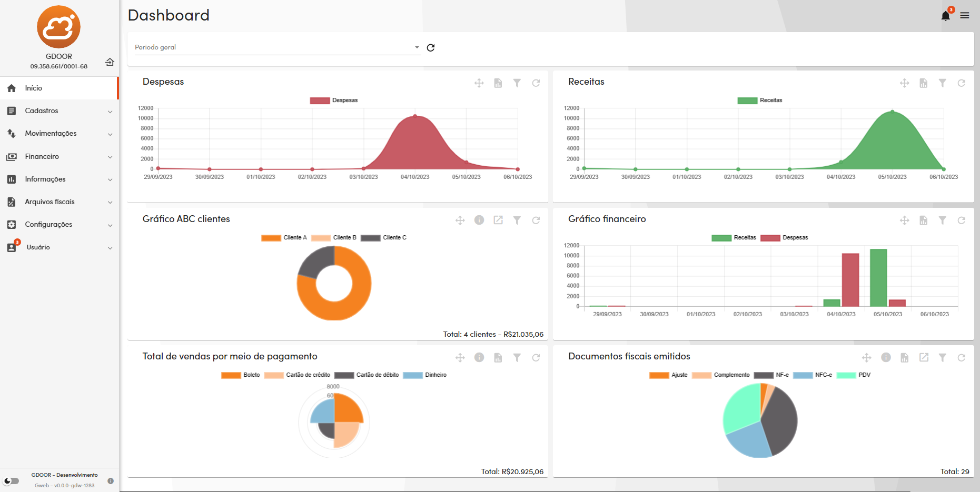Screen dimensions: 980x492
Task: Open the notifications bell
Action: (946, 15)
